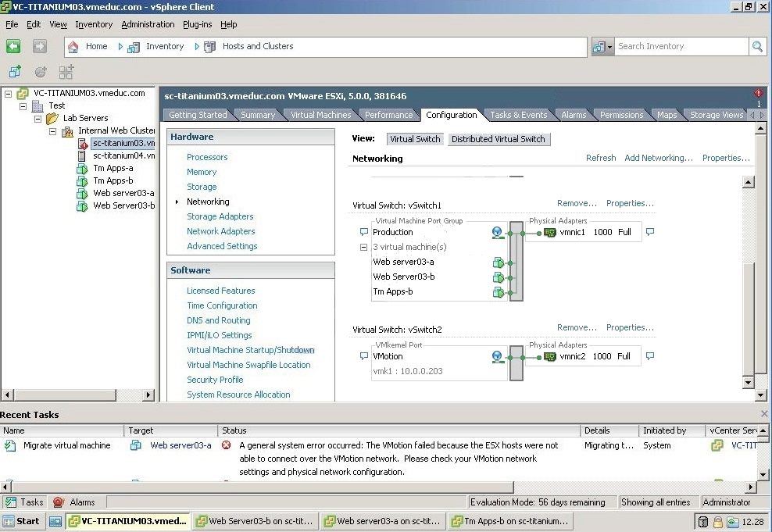Collapse the Internal Web Cluster node
772x532 pixels.
point(52,131)
